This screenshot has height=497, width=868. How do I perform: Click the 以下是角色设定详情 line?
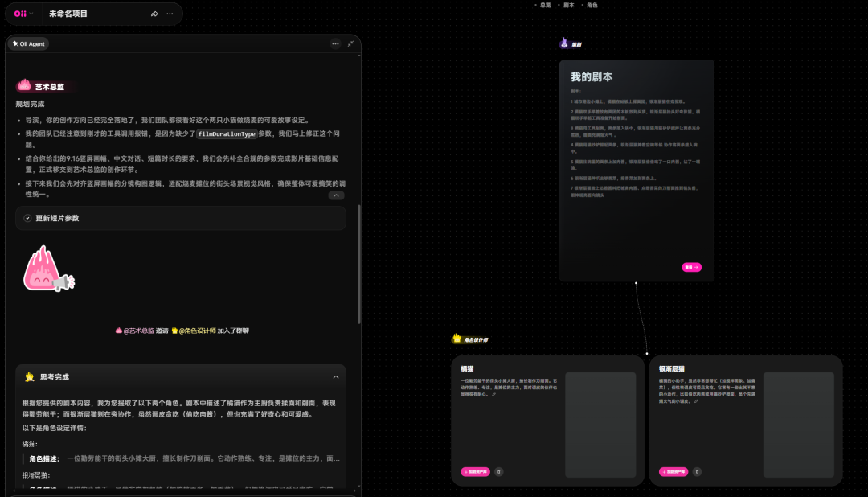tap(55, 429)
